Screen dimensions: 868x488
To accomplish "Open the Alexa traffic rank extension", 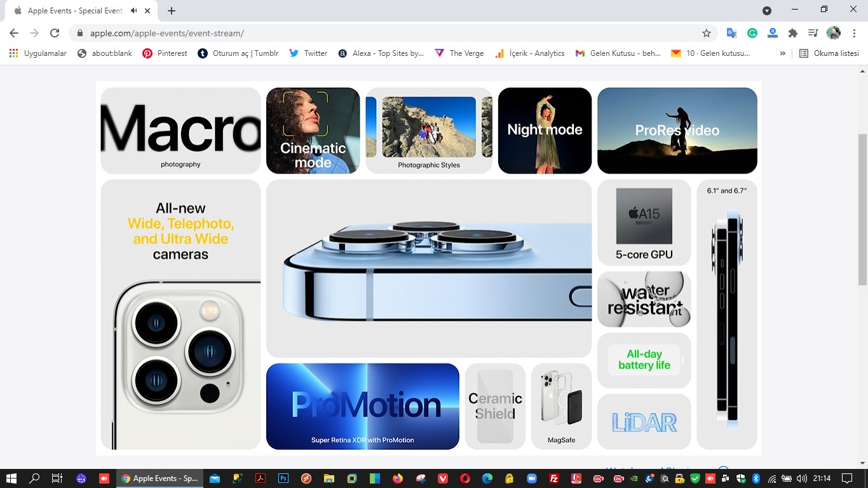I will click(x=773, y=33).
